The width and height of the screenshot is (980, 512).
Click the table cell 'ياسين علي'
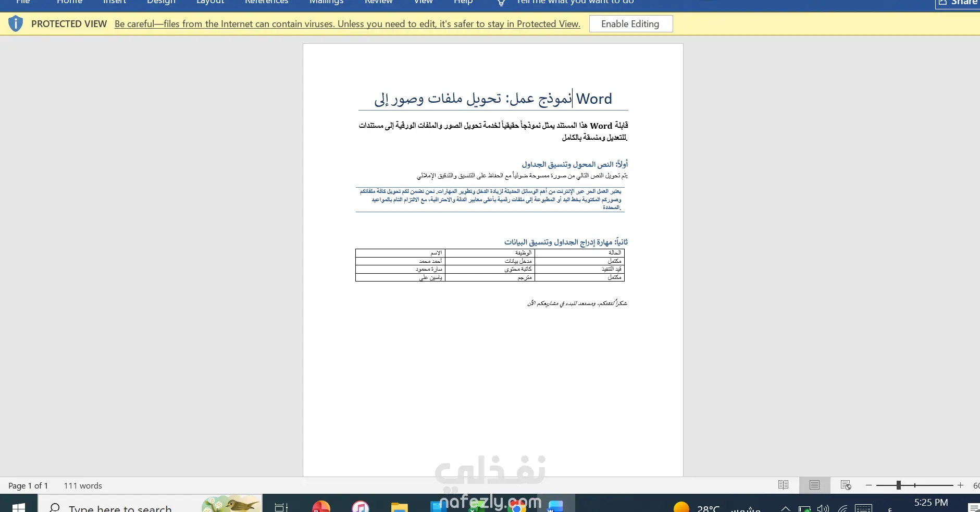[x=400, y=277]
